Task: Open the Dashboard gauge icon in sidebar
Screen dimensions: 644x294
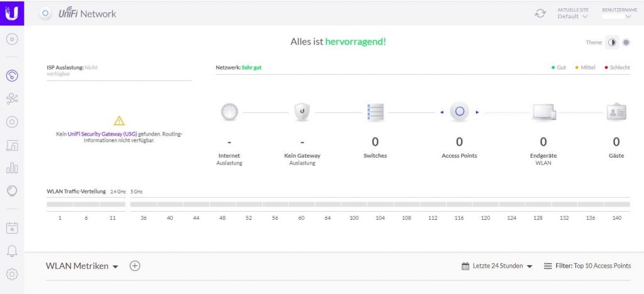Action: (12, 75)
